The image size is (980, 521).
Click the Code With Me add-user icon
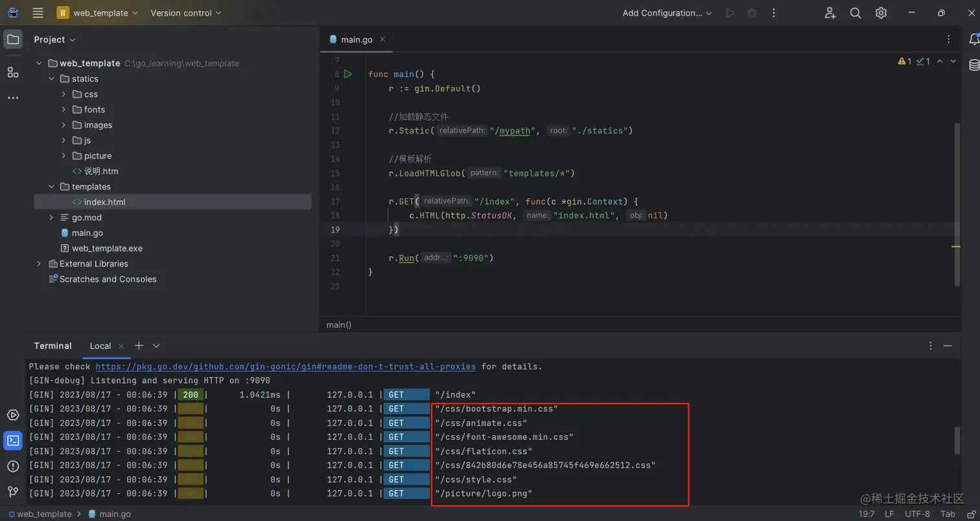[830, 13]
